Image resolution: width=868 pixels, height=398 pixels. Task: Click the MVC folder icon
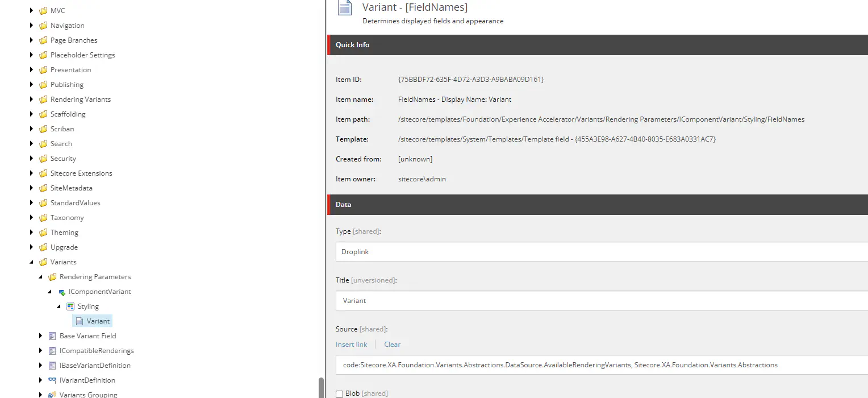tap(43, 11)
